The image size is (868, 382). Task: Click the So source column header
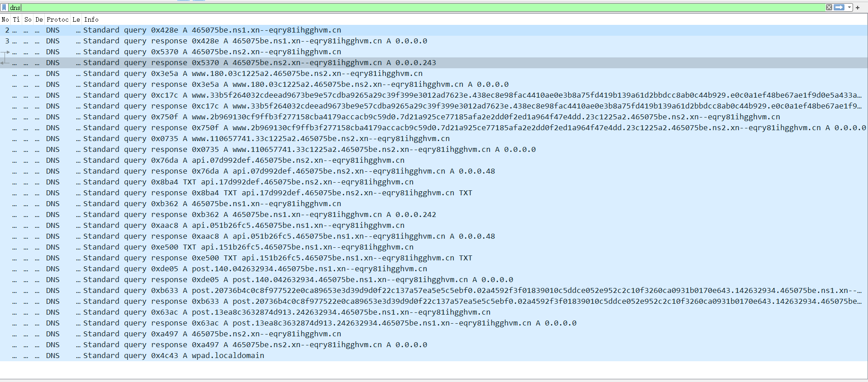point(28,19)
